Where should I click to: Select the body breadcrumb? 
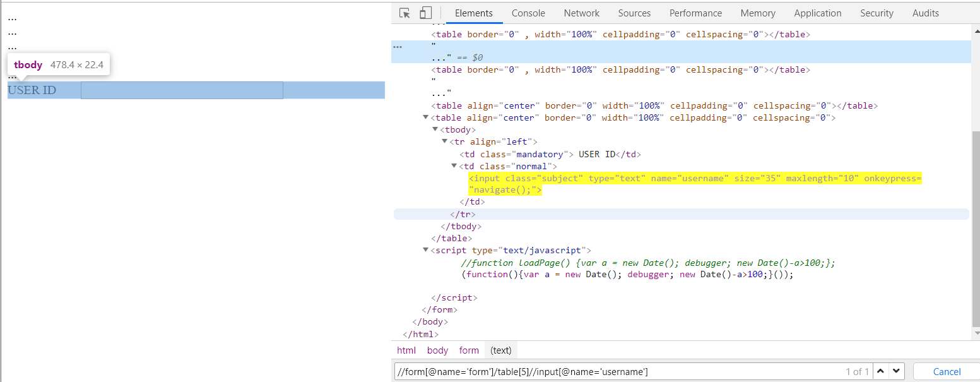(x=437, y=350)
